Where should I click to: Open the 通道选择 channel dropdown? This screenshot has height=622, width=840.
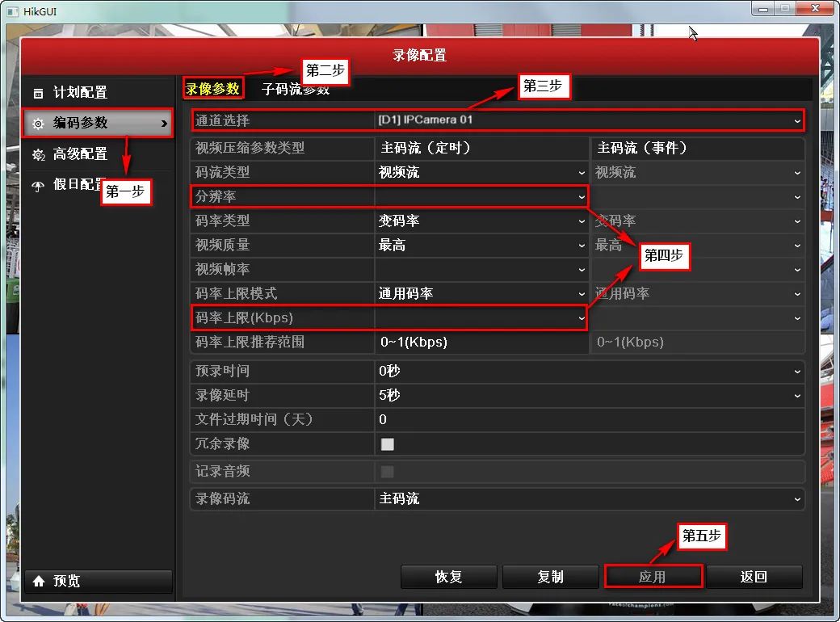point(589,120)
